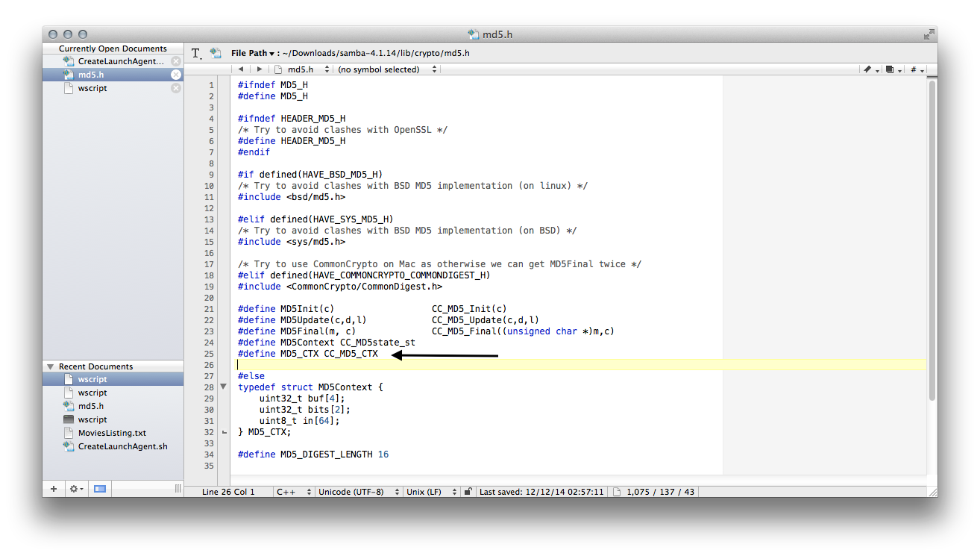Image resolution: width=980 pixels, height=556 pixels.
Task: Click the vertical scrollbar in the editor
Action: [932, 239]
